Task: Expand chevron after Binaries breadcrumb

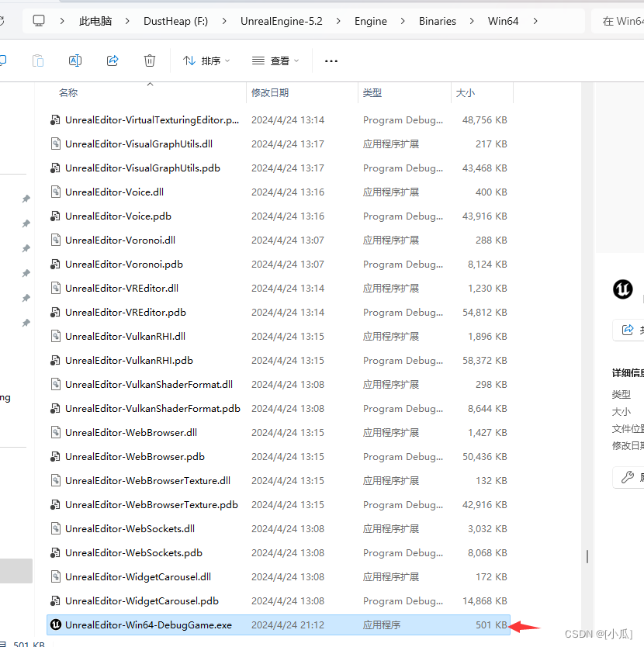Action: [x=472, y=21]
